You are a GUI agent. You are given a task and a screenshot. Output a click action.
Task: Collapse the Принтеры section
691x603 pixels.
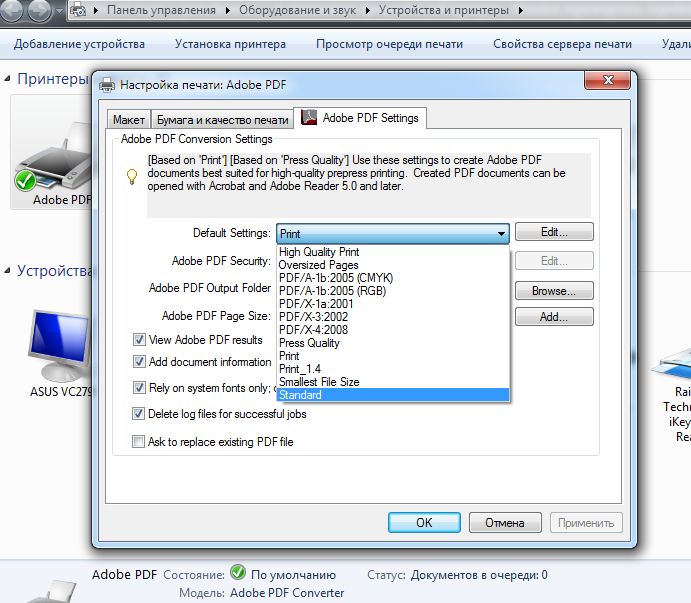[7, 79]
